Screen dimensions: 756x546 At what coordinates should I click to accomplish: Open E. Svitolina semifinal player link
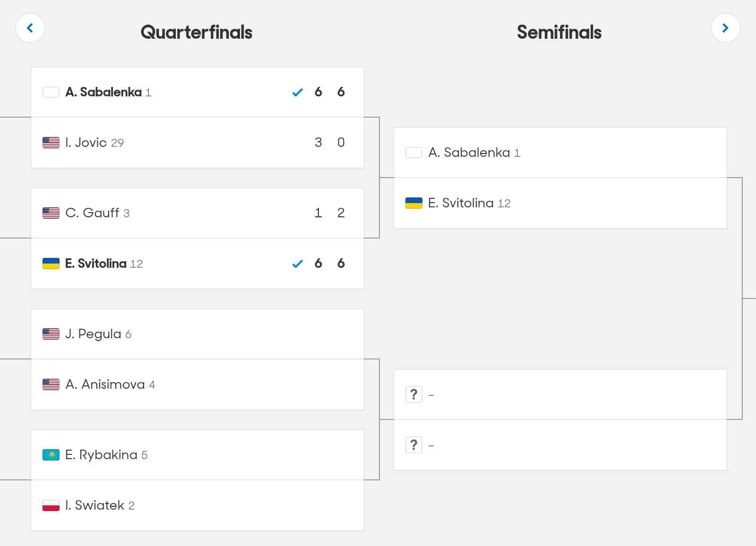(461, 203)
